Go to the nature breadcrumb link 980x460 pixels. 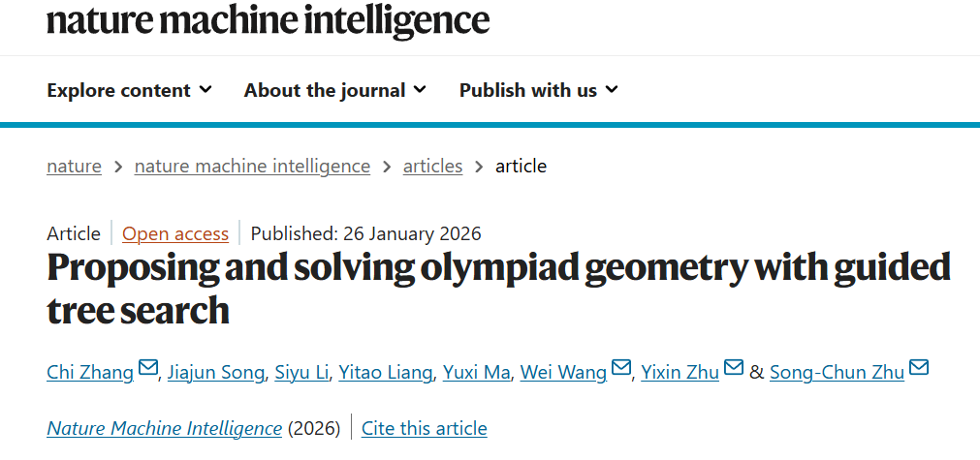[x=74, y=166]
